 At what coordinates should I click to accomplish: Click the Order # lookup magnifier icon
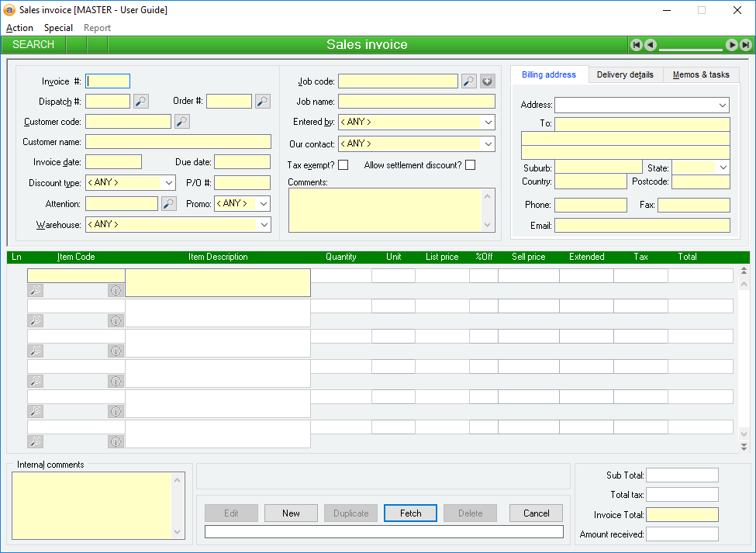click(x=263, y=101)
